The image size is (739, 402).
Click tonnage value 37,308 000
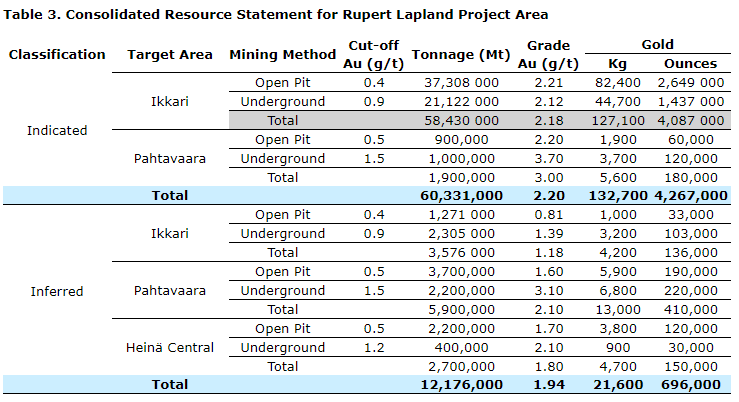(461, 83)
